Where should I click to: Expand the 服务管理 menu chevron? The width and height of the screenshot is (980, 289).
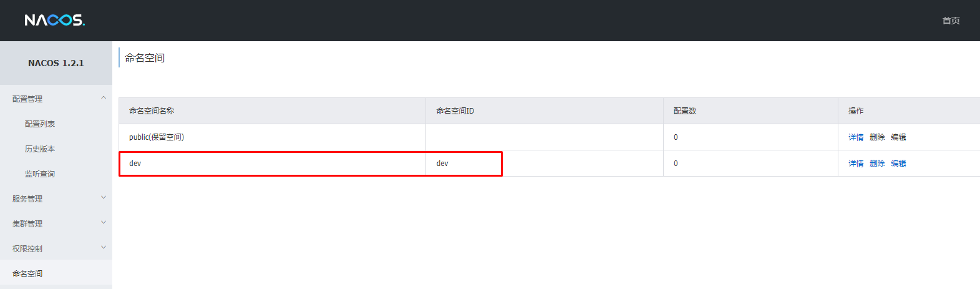pos(104,198)
